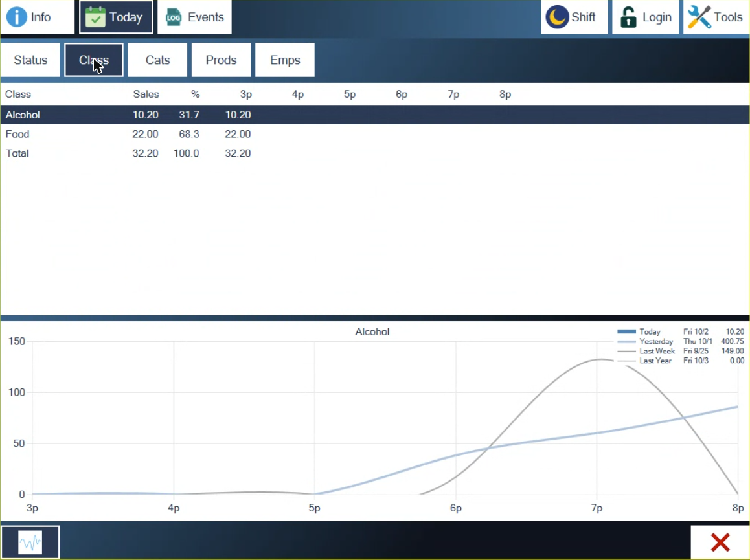Select the Food row
The image size is (750, 560).
(x=375, y=134)
